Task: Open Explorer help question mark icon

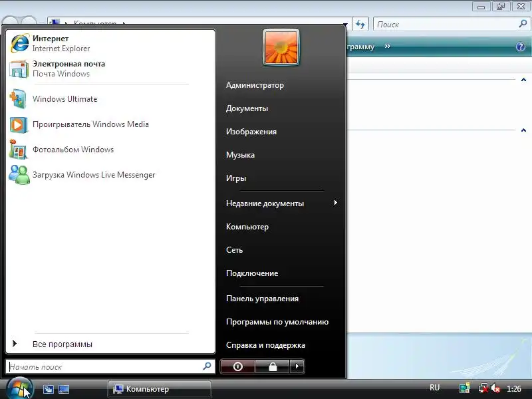Action: coord(521,47)
